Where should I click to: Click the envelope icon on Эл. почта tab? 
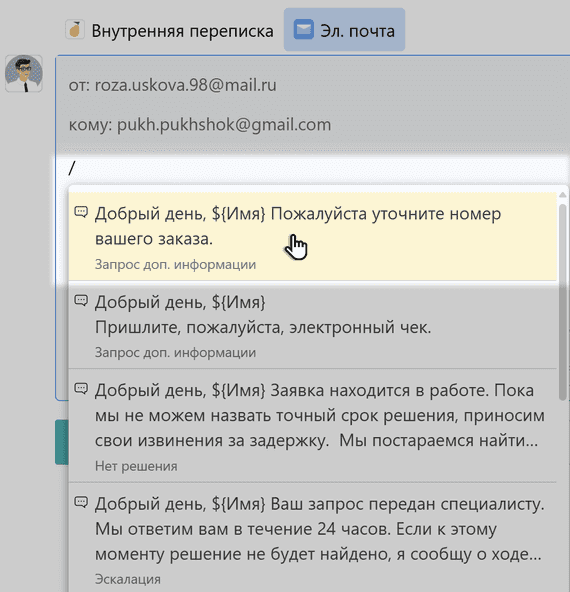(x=304, y=29)
